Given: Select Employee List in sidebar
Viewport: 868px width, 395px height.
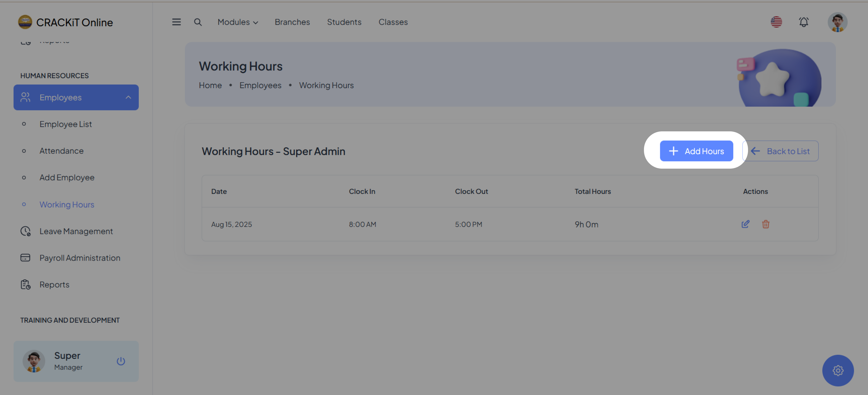Looking at the screenshot, I should [66, 124].
